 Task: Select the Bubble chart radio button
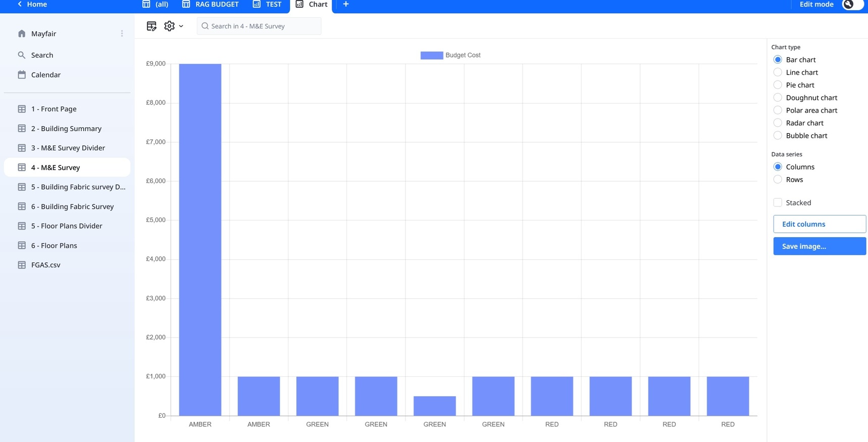tap(778, 135)
